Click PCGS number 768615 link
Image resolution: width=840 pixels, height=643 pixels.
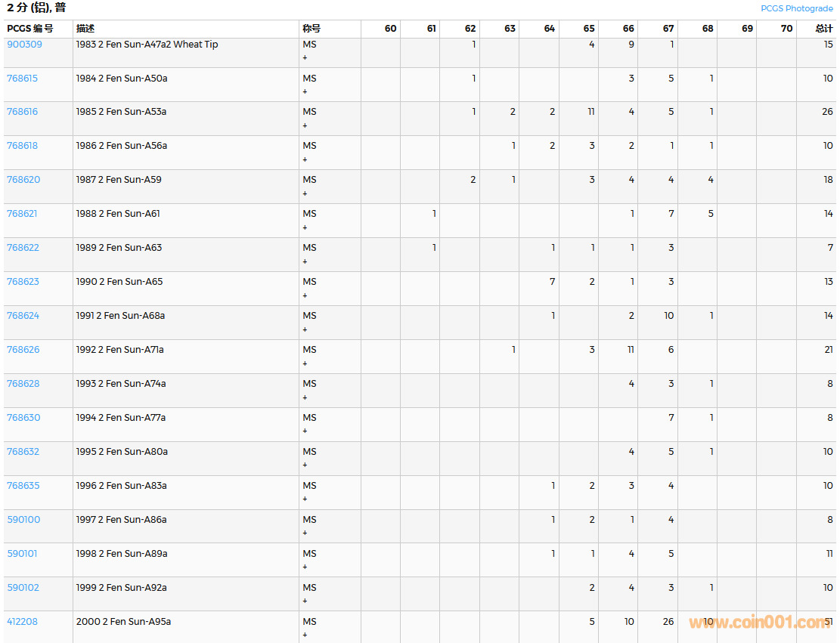(x=22, y=79)
